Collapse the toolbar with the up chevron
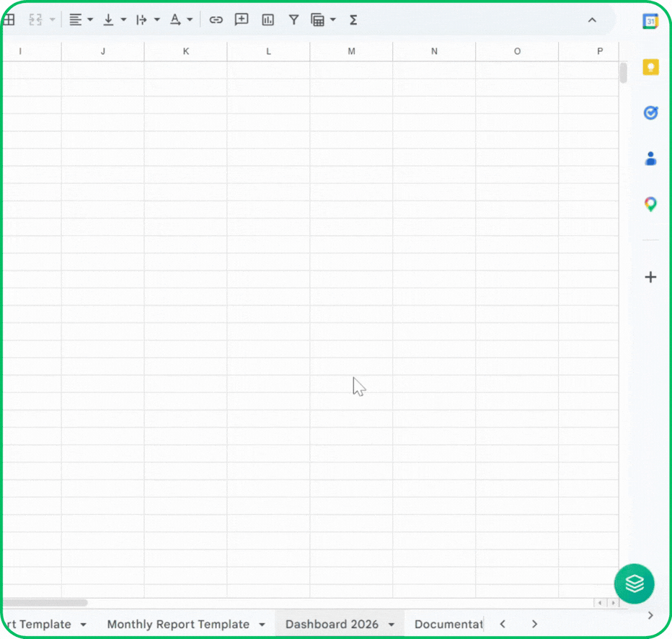 click(592, 20)
